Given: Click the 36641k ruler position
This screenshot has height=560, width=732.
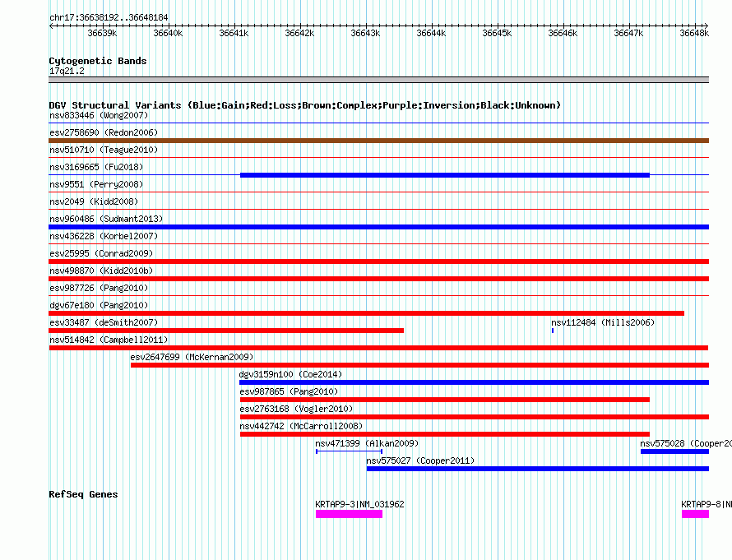Looking at the screenshot, I should pyautogui.click(x=234, y=33).
